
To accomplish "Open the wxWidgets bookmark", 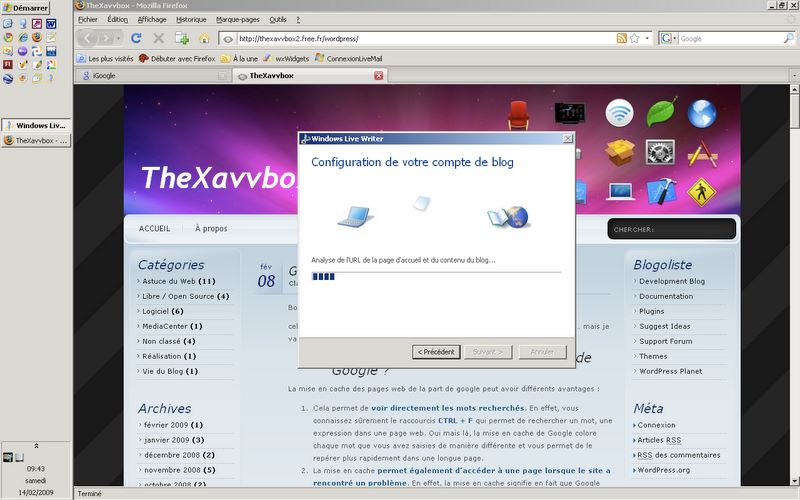I will (x=286, y=59).
